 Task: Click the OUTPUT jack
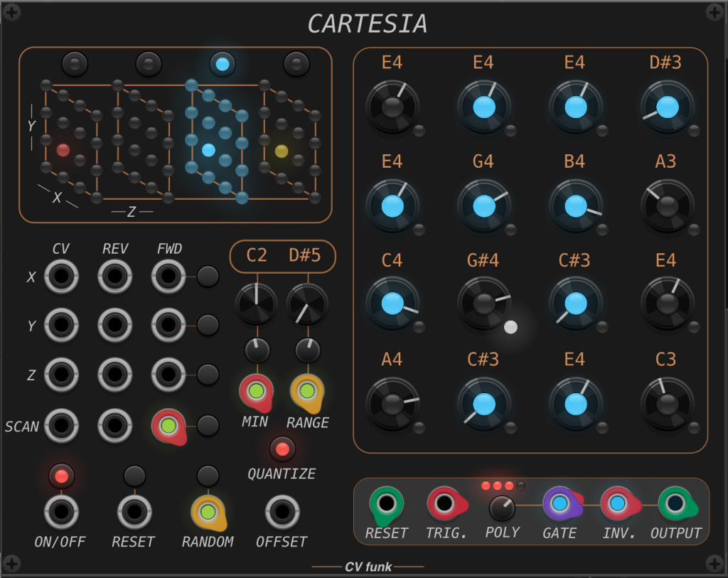[675, 503]
